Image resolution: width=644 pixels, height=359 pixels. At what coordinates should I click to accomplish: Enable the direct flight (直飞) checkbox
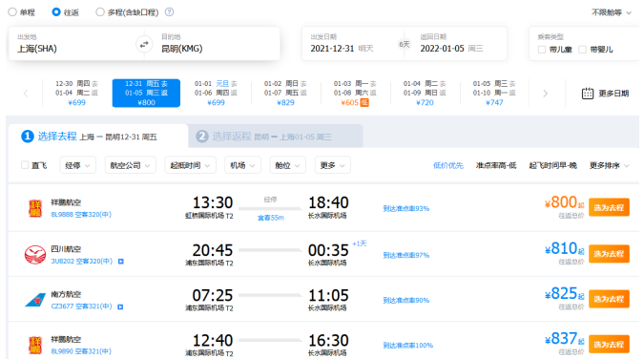coord(25,165)
